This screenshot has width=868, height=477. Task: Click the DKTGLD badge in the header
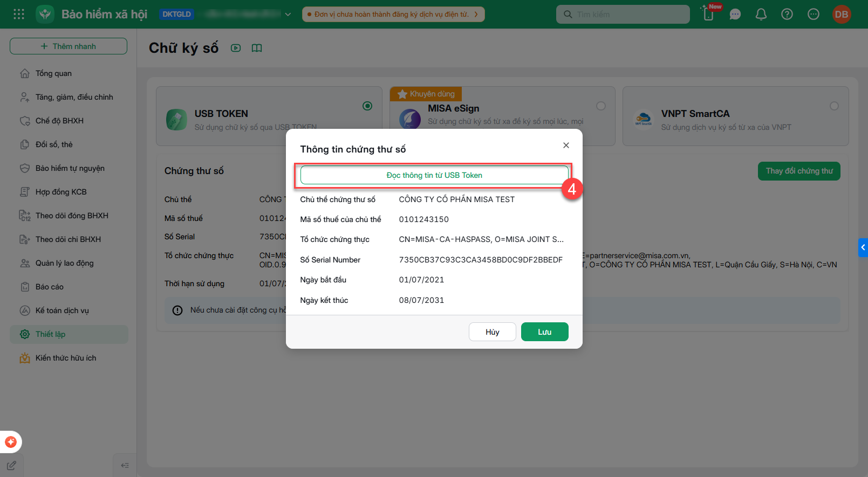click(177, 15)
